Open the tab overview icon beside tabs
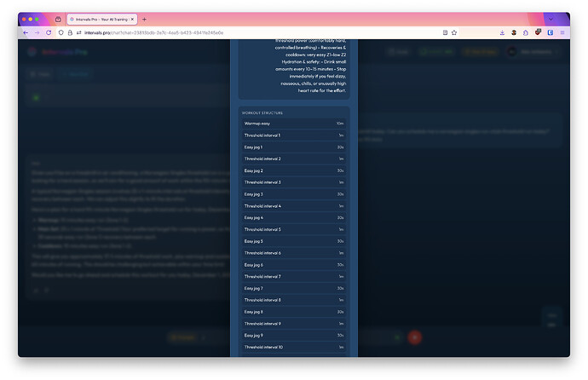This screenshot has width=588, height=380. [58, 19]
